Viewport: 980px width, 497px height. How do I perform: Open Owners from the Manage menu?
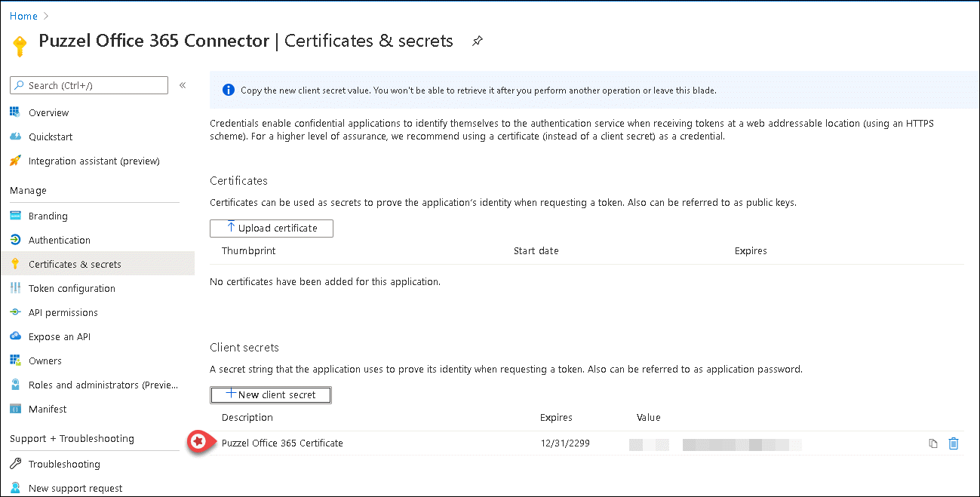[45, 361]
